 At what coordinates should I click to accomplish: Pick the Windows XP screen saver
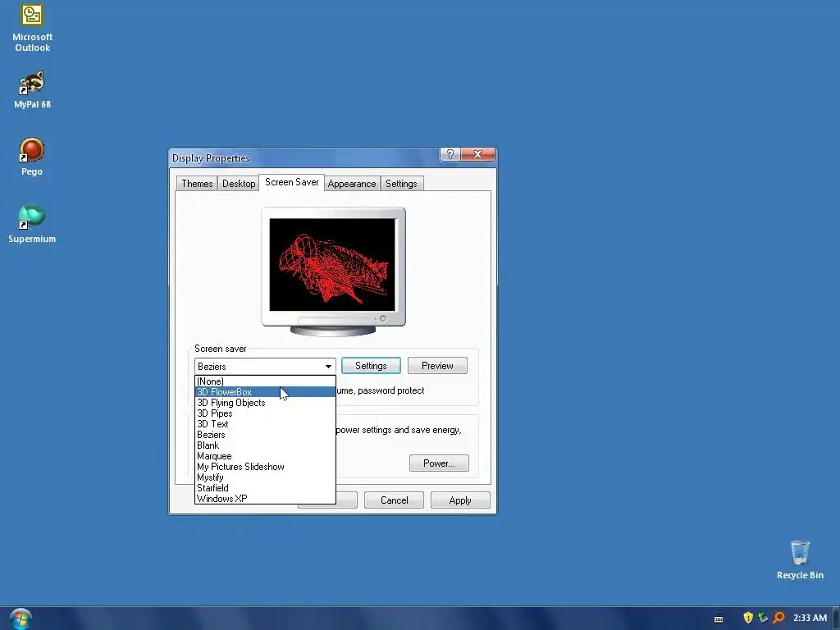[265, 499]
